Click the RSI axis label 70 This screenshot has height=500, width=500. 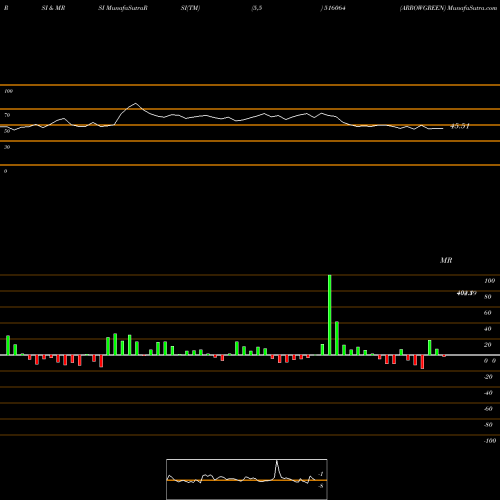click(7, 115)
